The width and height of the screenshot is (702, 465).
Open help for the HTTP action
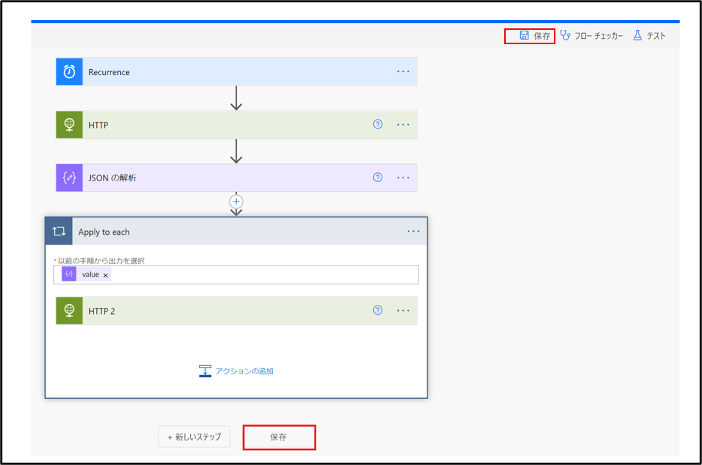click(378, 124)
